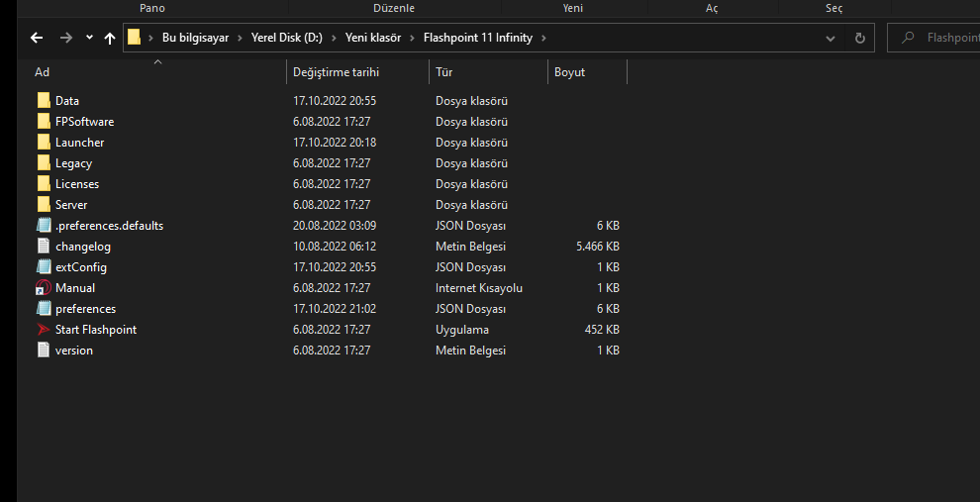Click the Aç ribbon group label

[712, 8]
